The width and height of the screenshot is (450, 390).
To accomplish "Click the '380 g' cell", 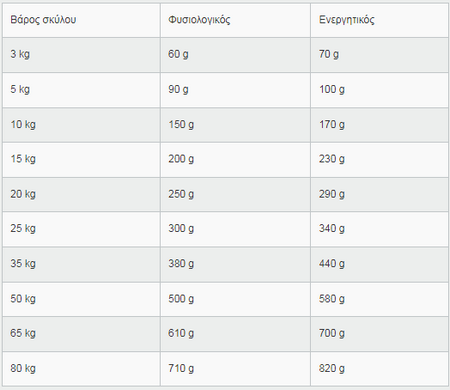I will 235,264.
